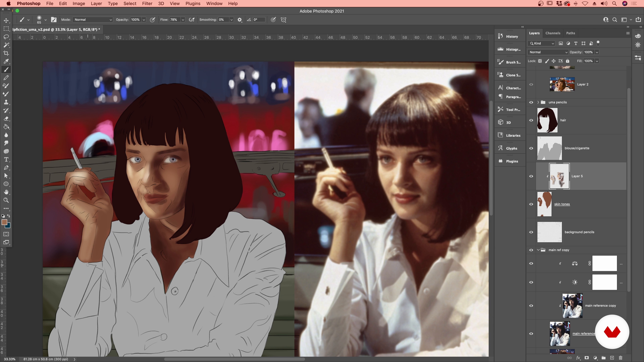Delete layer trash icon
The image size is (644, 362).
pos(621,358)
